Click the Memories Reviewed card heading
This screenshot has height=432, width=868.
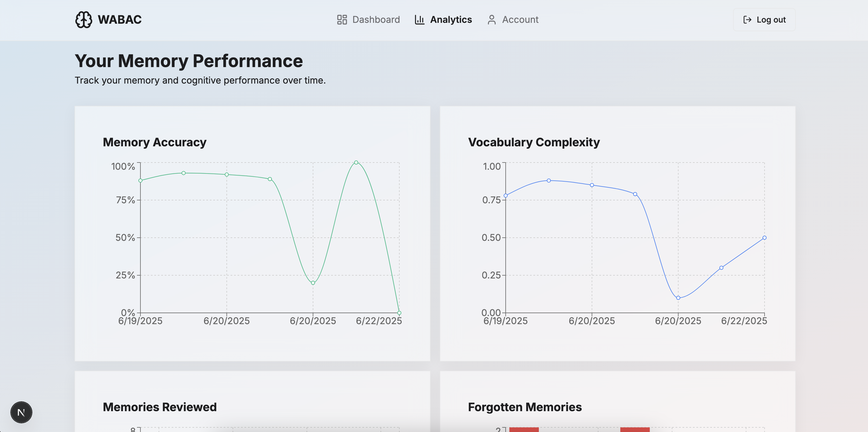(159, 407)
